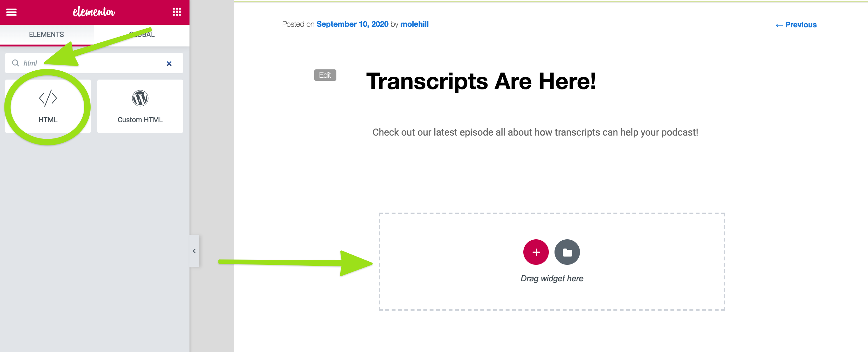Focus the widget search field
Viewport: 868px width, 352px height.
click(x=94, y=63)
